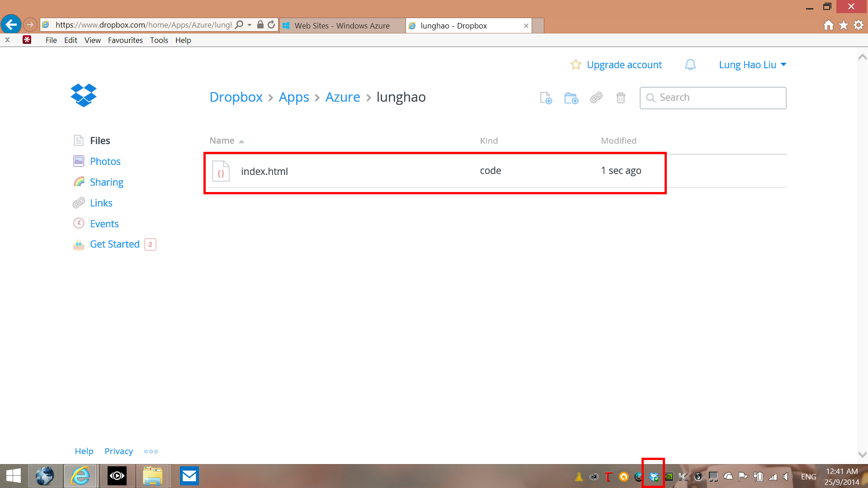868x488 pixels.
Task: Click the Kind column header
Action: (489, 141)
